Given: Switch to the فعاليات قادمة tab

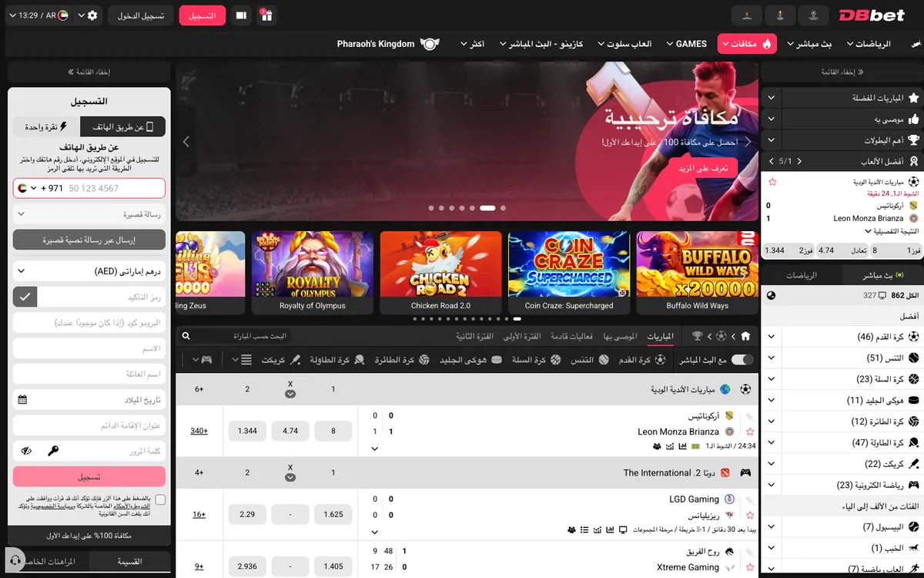Looking at the screenshot, I should coord(571,337).
